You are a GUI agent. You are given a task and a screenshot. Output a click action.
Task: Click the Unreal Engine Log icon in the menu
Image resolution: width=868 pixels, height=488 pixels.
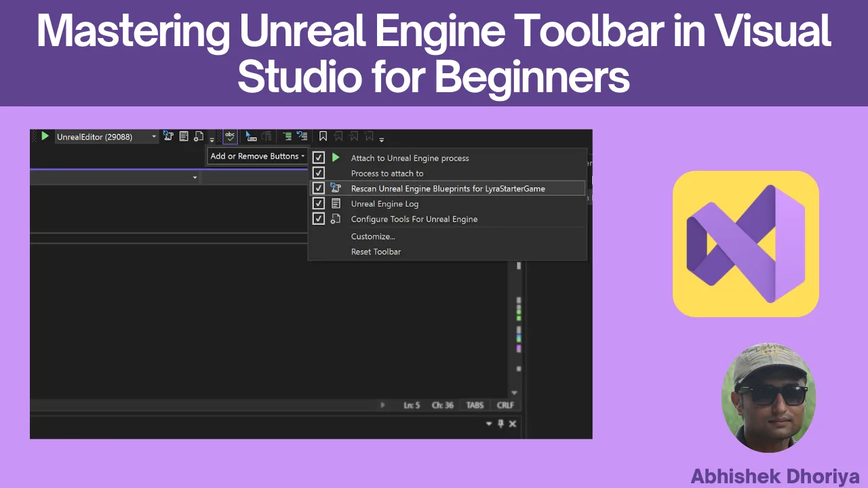[x=336, y=203]
